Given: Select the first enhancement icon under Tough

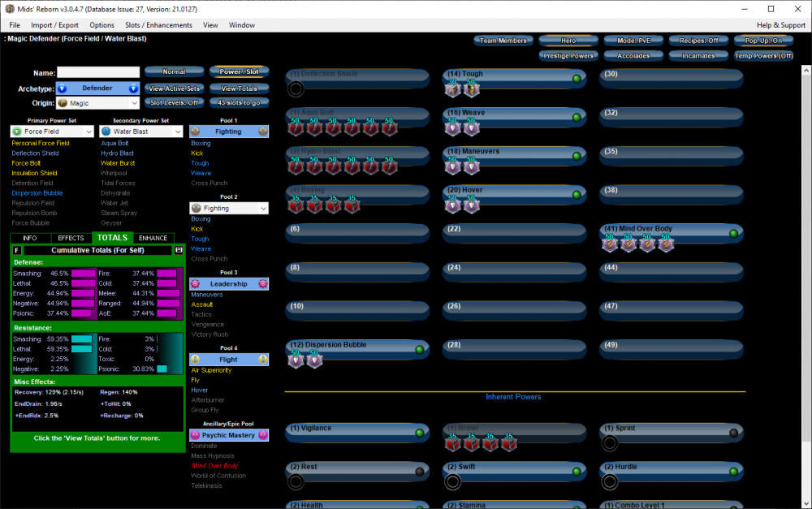Looking at the screenshot, I should 452,89.
